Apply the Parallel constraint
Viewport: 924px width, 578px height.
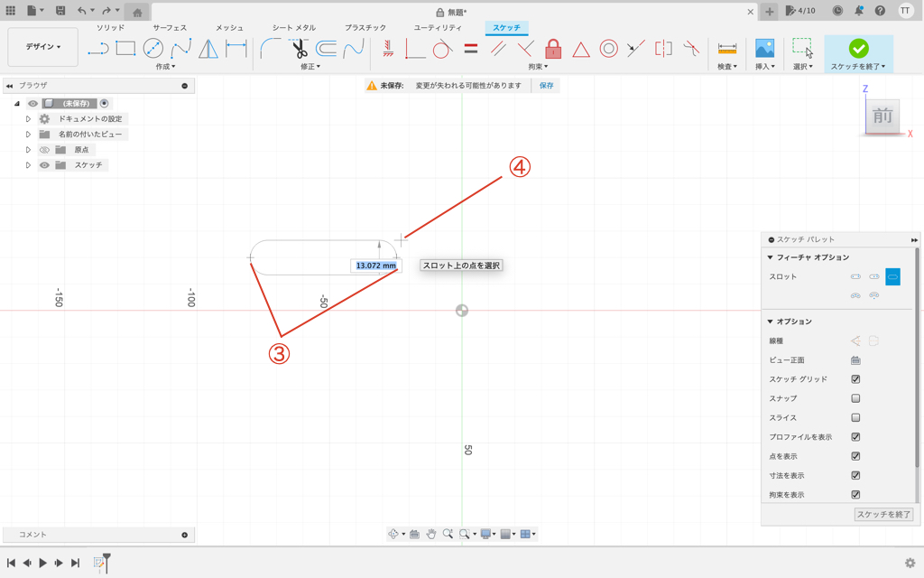click(x=498, y=49)
